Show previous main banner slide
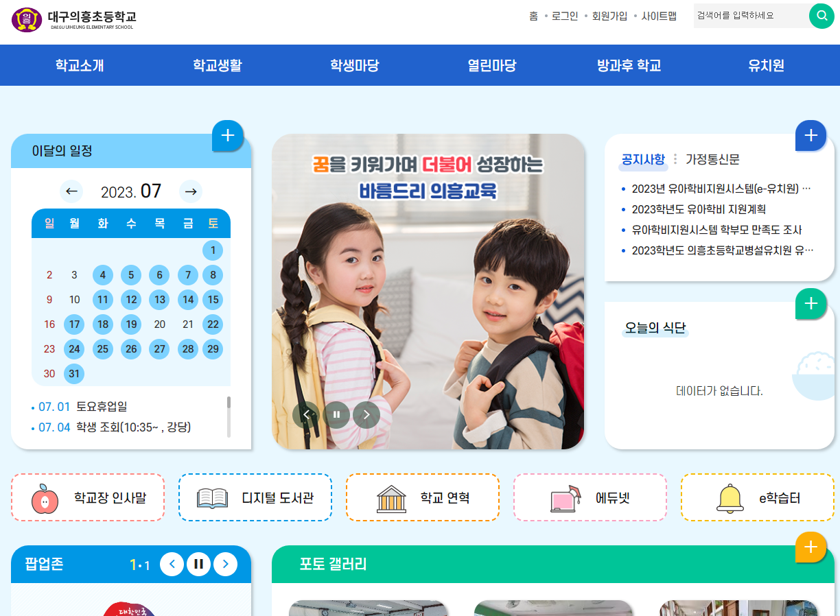This screenshot has height=616, width=840. pos(306,414)
